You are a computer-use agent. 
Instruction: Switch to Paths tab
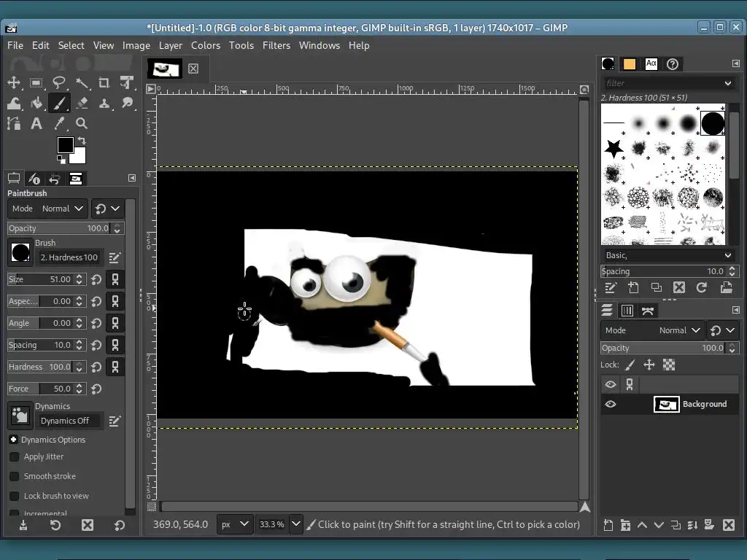click(648, 311)
